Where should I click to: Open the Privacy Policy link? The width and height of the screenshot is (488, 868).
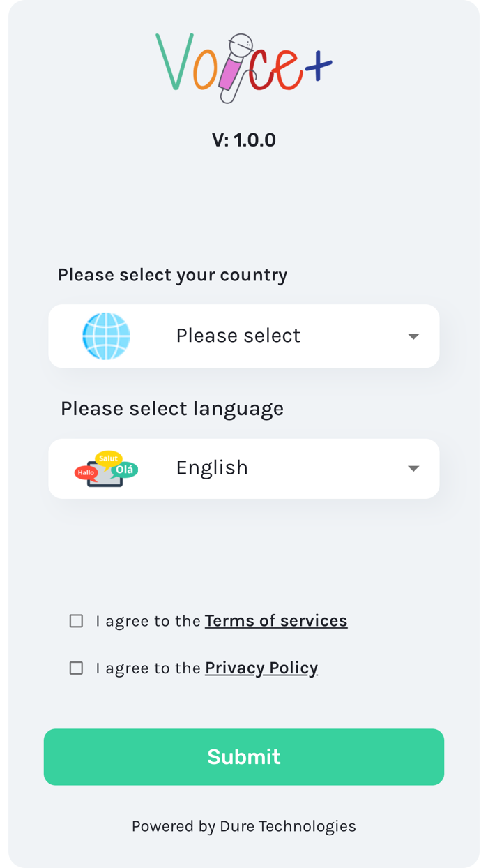point(261,668)
